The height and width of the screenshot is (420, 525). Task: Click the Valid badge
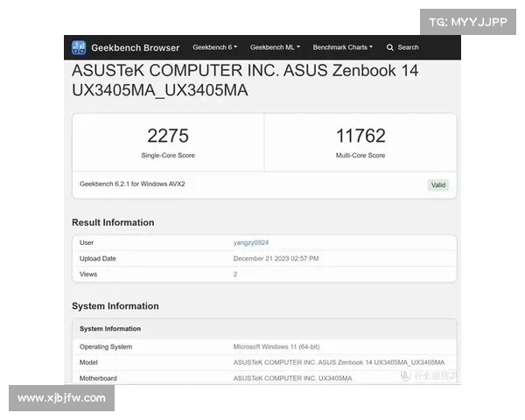click(438, 185)
